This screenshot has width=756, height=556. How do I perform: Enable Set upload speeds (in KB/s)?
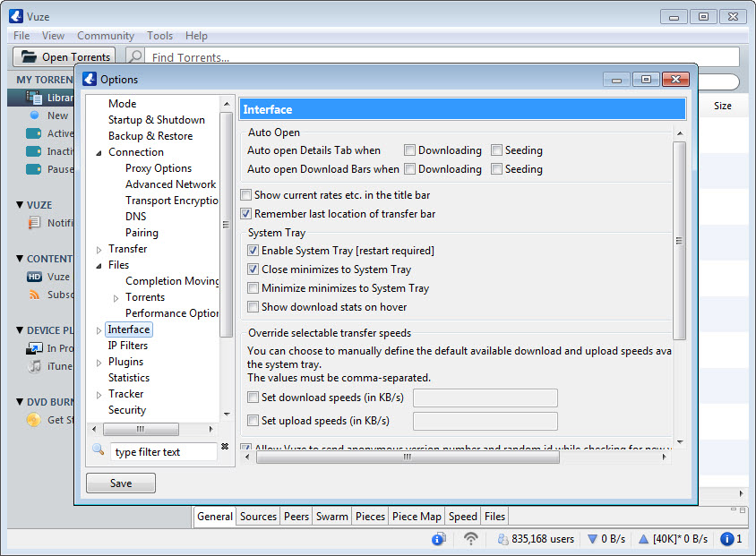pos(253,420)
